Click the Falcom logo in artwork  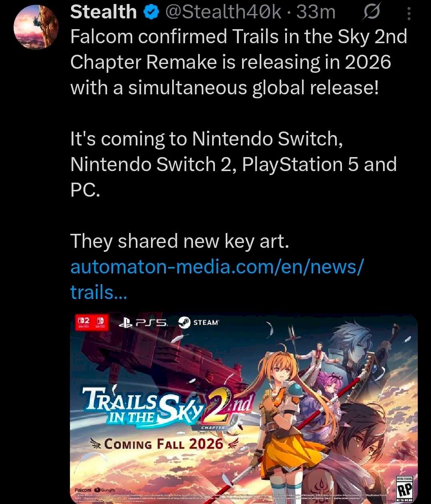click(x=83, y=490)
